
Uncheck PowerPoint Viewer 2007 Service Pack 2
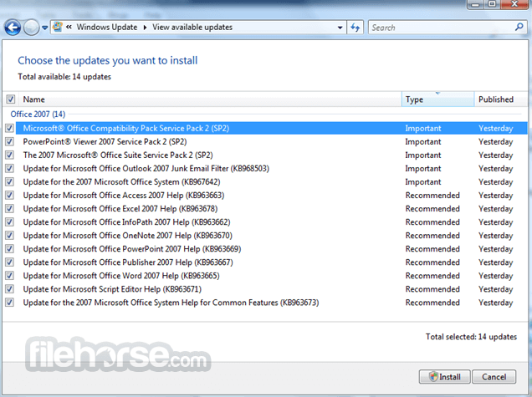pos(10,142)
